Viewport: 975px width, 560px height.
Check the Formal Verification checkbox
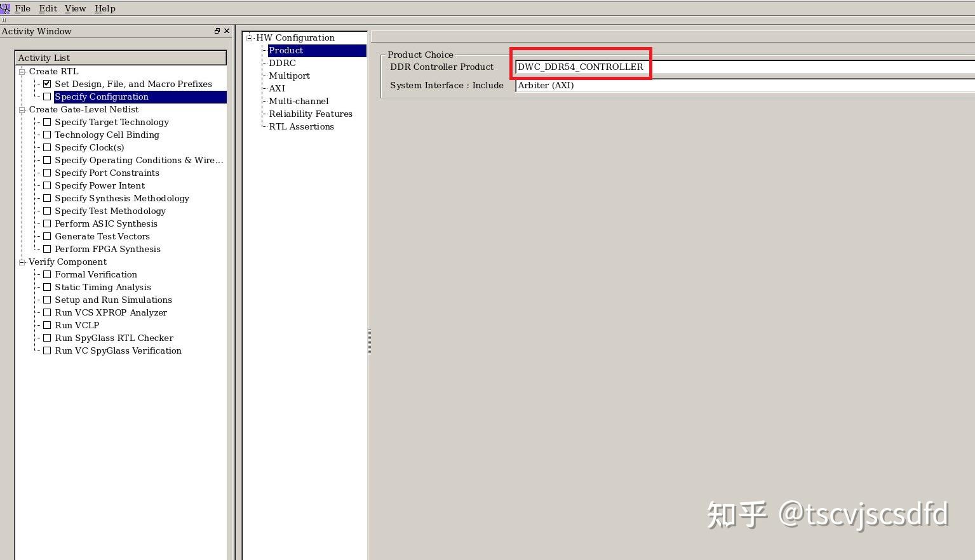[x=47, y=274]
